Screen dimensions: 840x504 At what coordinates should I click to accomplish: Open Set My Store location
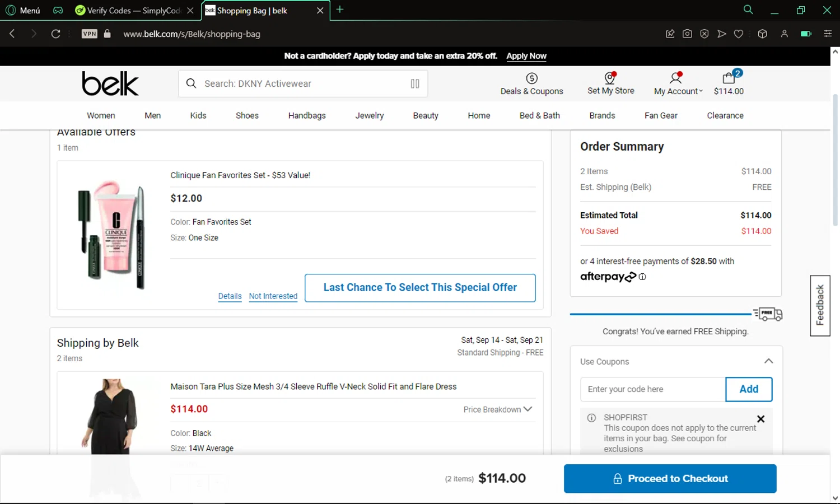pyautogui.click(x=611, y=84)
